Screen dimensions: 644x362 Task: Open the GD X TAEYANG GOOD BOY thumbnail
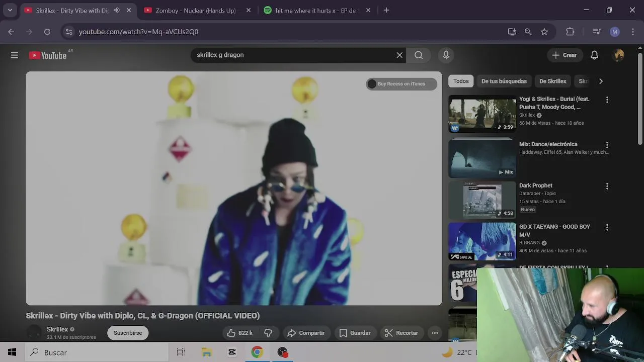pyautogui.click(x=482, y=241)
